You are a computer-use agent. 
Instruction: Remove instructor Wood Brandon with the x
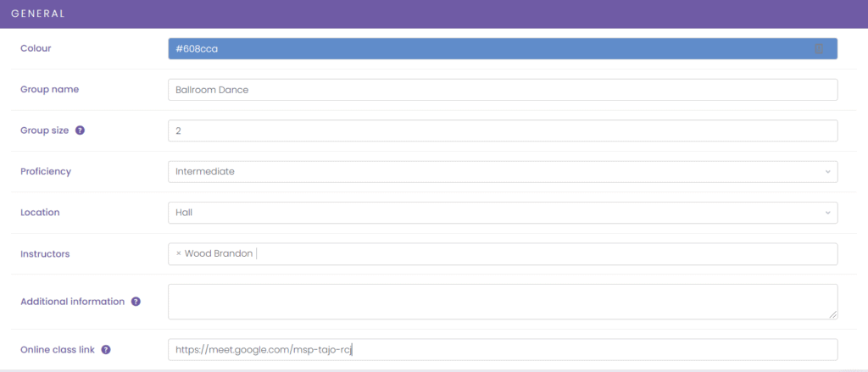[178, 253]
